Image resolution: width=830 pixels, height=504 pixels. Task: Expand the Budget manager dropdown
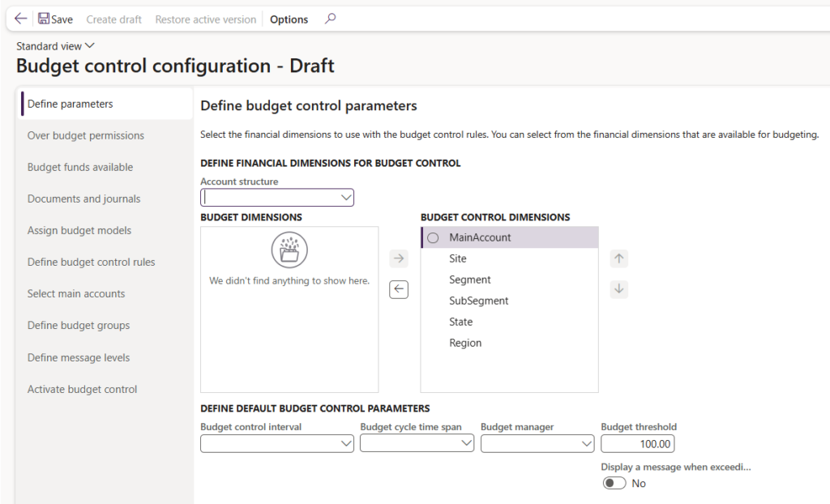tap(586, 443)
